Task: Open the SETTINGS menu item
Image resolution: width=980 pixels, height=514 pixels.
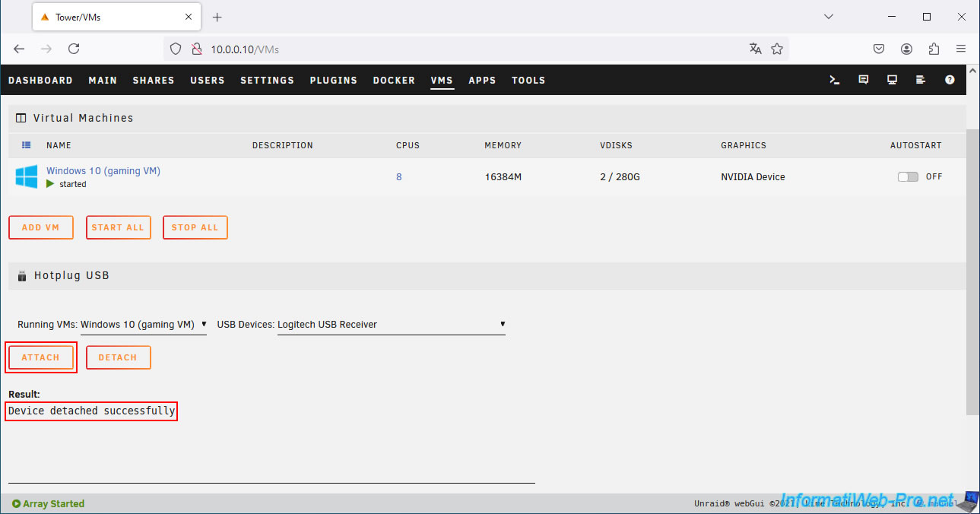Action: point(268,81)
